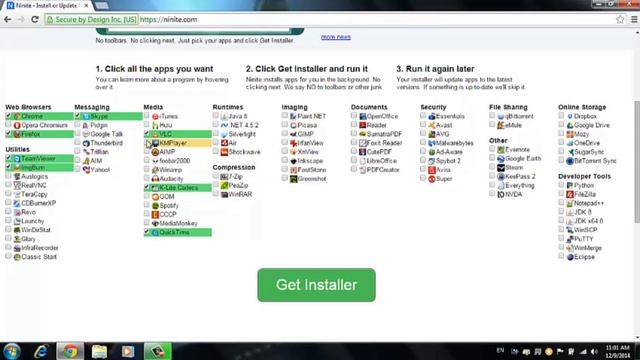Click the Dropbox icon

[570, 116]
